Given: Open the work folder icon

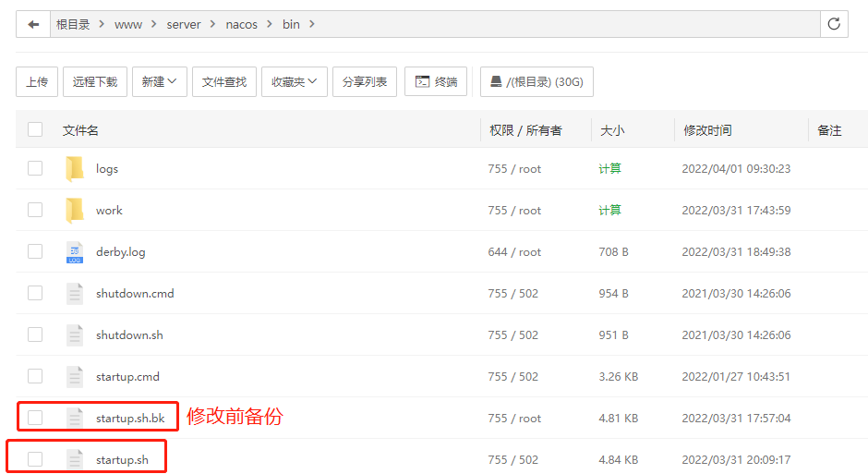Looking at the screenshot, I should tap(75, 211).
